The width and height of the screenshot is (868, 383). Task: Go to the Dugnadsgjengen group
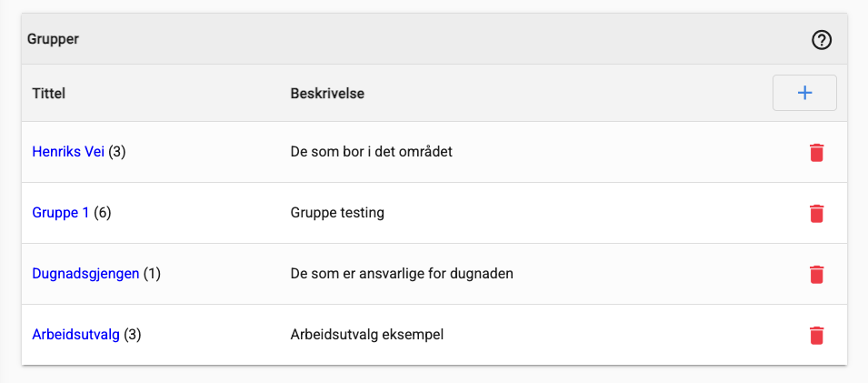(x=85, y=274)
